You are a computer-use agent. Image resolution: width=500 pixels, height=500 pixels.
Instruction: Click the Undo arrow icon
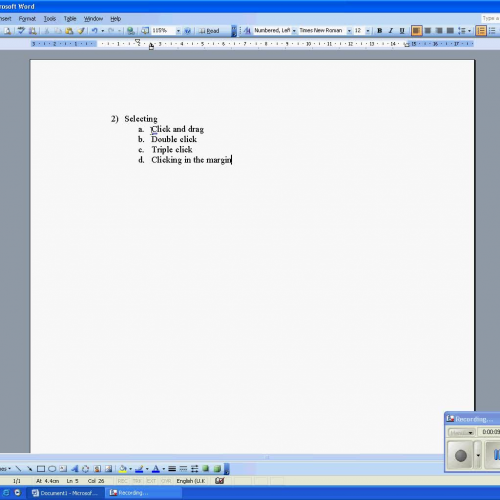tap(95, 31)
